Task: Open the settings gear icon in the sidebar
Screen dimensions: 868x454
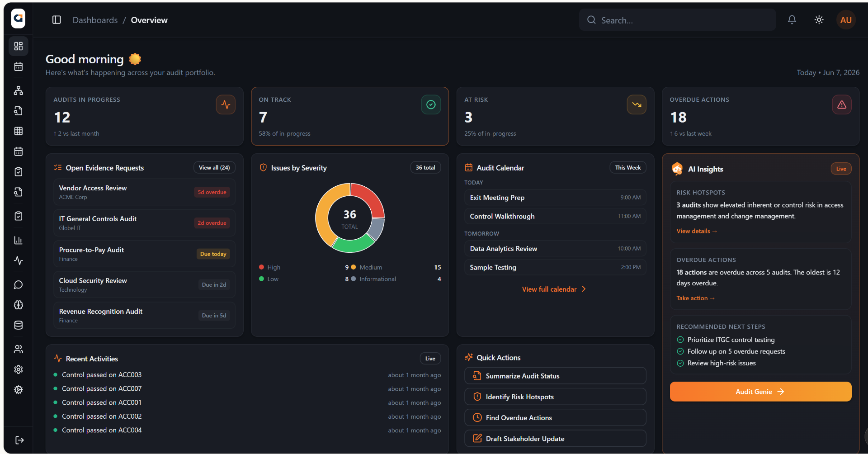Action: pos(19,369)
